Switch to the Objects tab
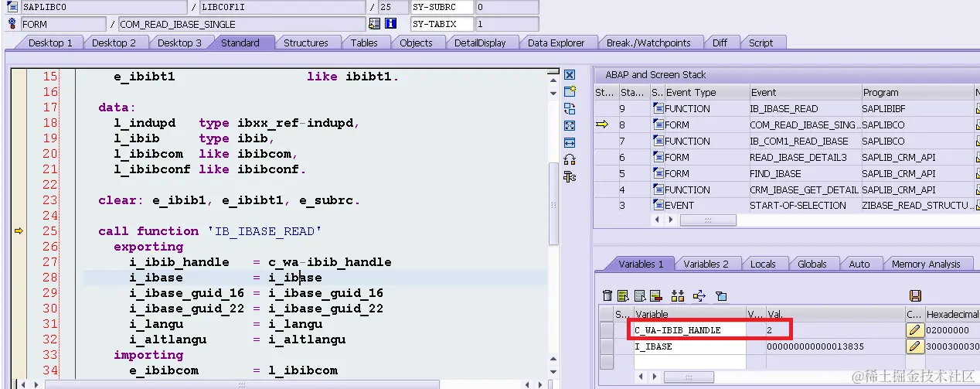 tap(416, 43)
